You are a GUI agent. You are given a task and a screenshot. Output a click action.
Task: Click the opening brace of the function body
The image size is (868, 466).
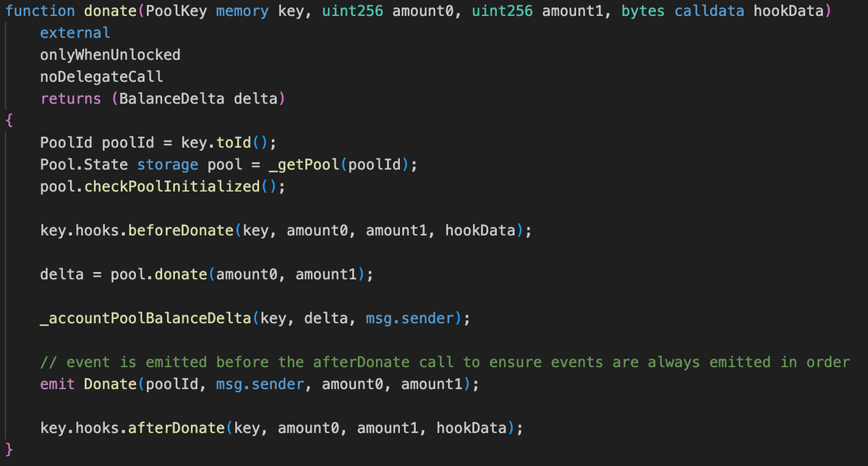click(x=9, y=121)
